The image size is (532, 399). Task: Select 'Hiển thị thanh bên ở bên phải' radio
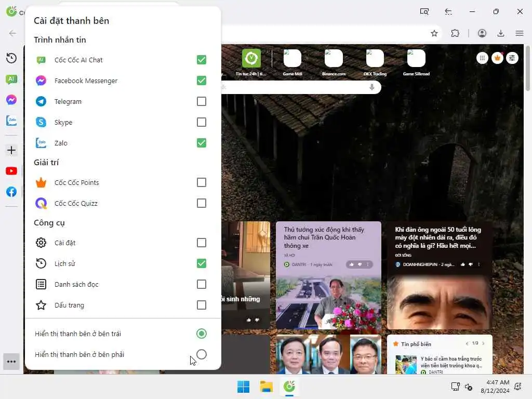[202, 354]
